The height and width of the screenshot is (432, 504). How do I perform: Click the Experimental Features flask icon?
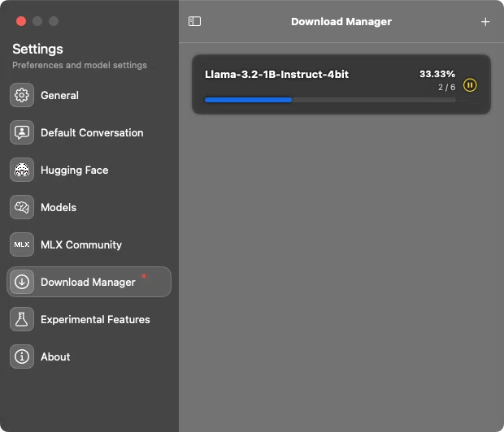(x=21, y=319)
